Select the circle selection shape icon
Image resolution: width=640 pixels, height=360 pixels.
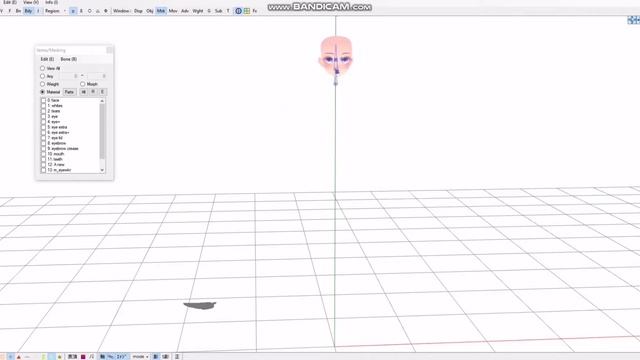click(89, 11)
